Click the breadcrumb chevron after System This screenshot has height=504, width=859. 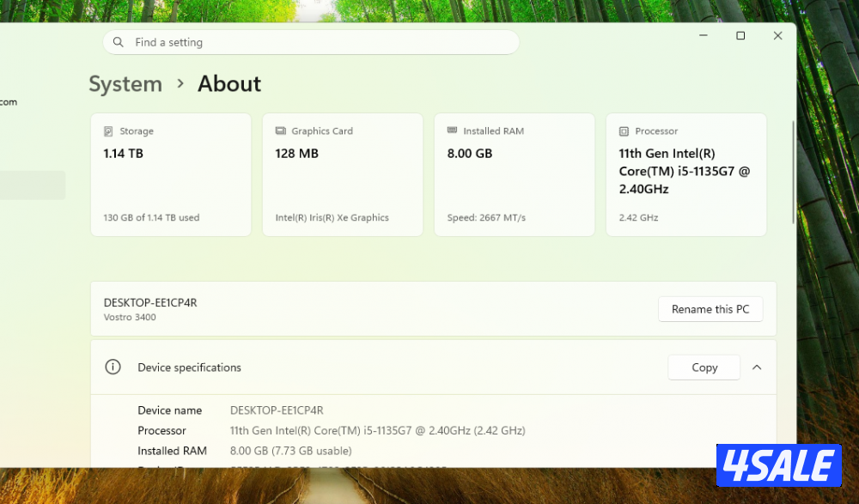tap(180, 83)
